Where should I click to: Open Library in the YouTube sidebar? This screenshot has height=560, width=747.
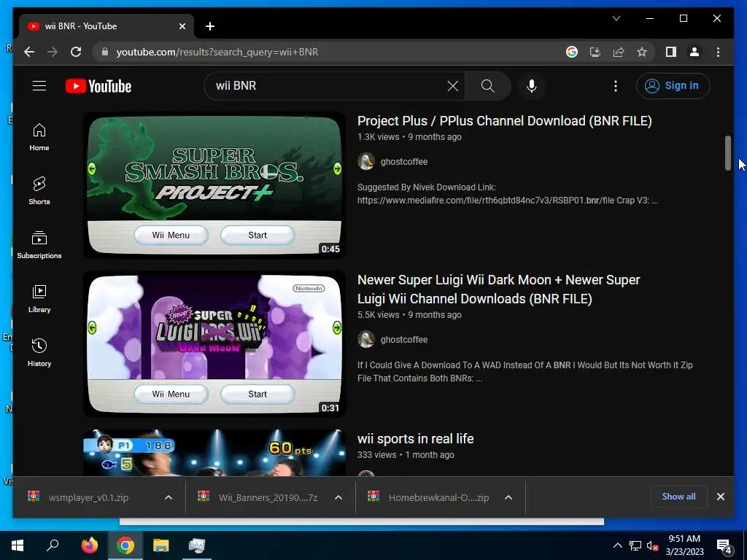tap(39, 298)
